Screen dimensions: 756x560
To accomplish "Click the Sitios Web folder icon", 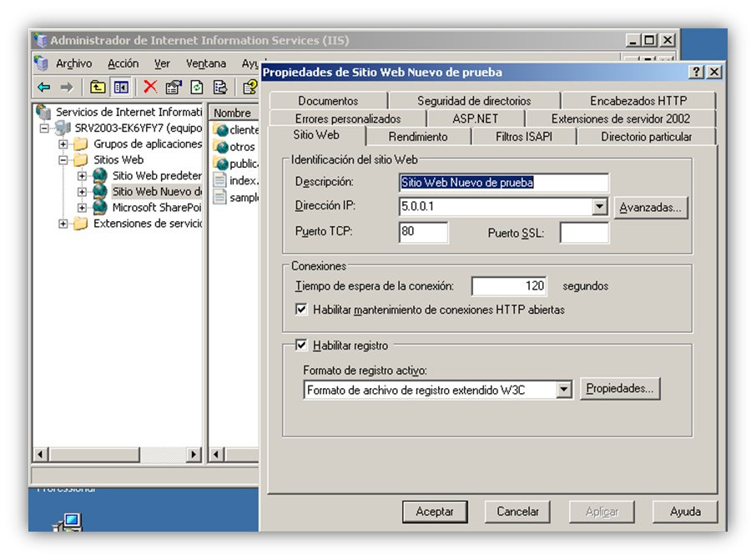I will [x=80, y=159].
